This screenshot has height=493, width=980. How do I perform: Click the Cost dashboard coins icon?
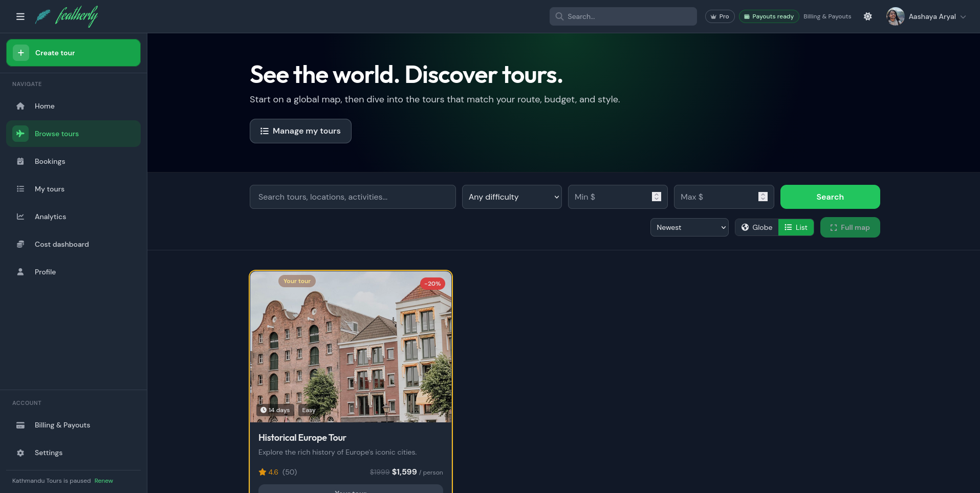tap(20, 244)
